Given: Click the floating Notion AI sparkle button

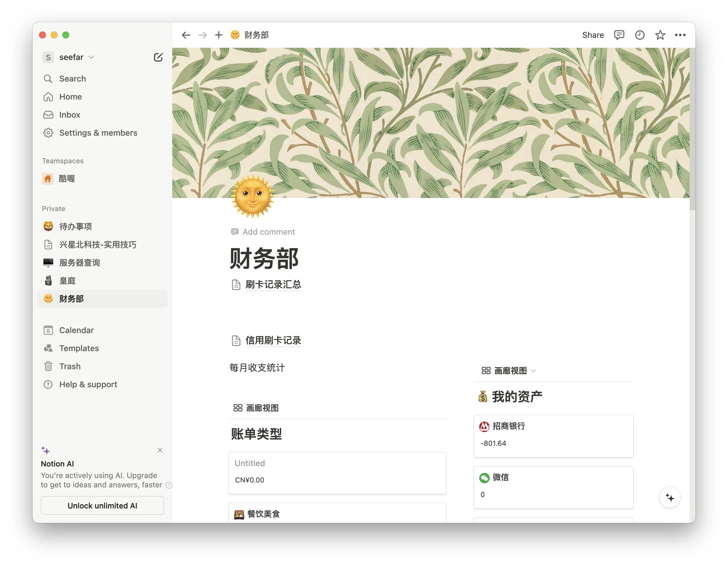Looking at the screenshot, I should point(670,498).
